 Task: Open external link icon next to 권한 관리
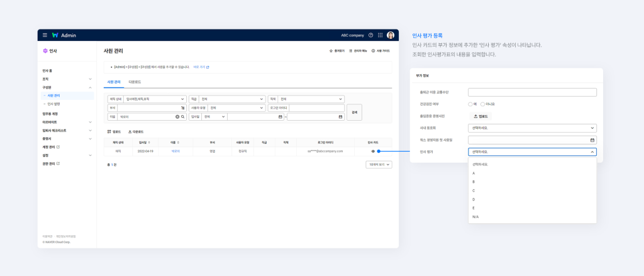pos(58,163)
